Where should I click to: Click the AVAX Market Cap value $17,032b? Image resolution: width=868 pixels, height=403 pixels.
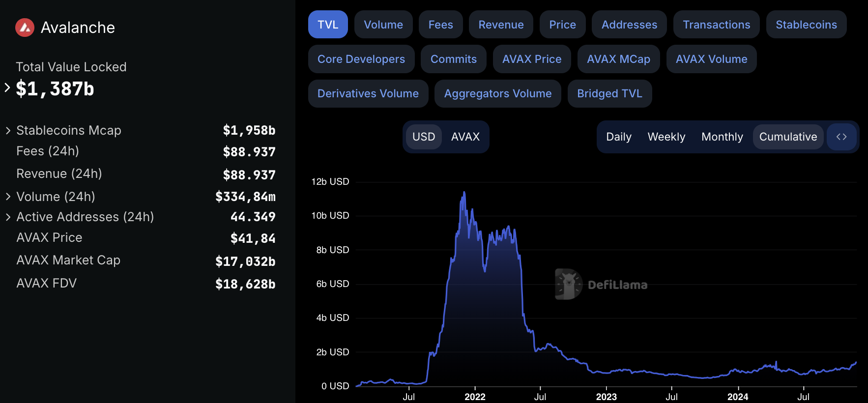click(x=245, y=261)
